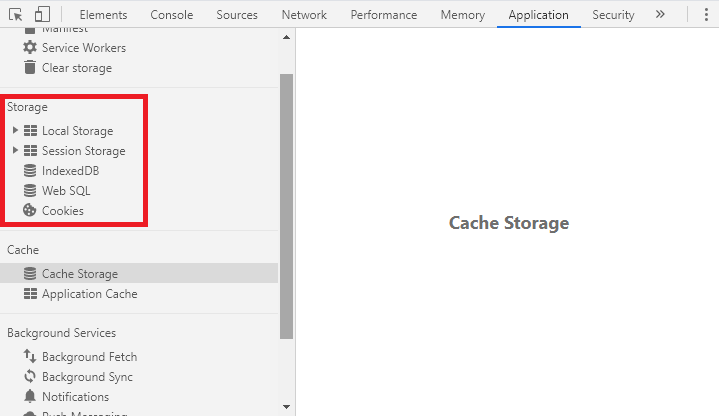Switch to the Console tab

point(171,15)
